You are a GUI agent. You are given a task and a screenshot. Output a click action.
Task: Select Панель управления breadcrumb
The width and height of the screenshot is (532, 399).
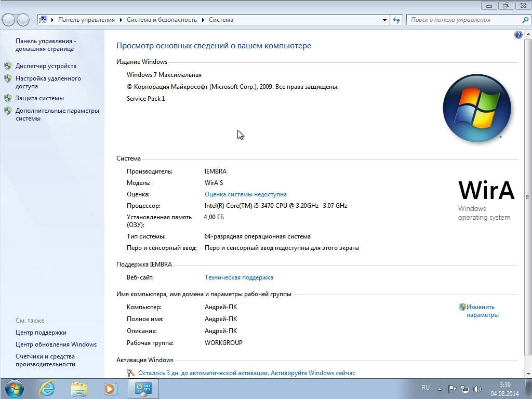point(86,20)
